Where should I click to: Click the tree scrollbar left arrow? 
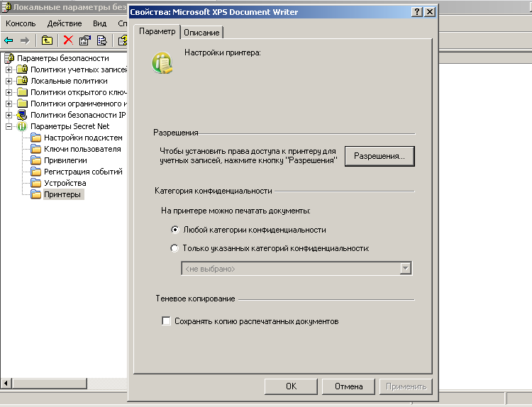coord(6,384)
